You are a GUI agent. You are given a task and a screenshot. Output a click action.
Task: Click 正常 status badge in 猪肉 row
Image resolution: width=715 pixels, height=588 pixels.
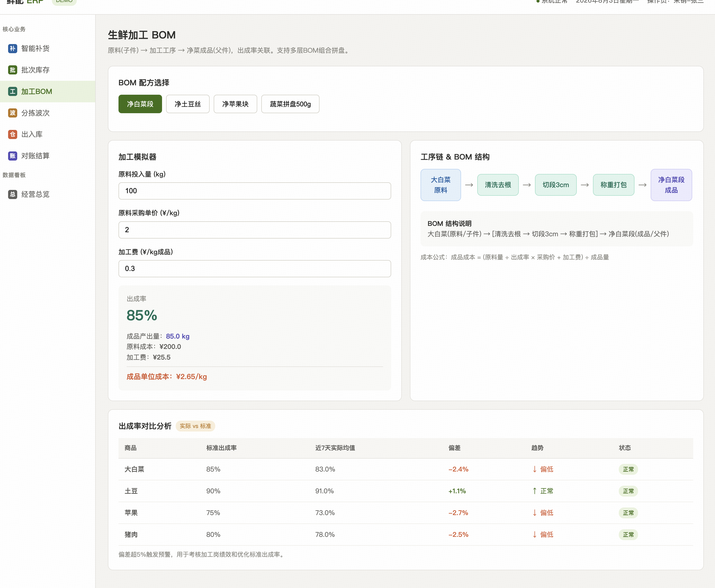point(628,535)
